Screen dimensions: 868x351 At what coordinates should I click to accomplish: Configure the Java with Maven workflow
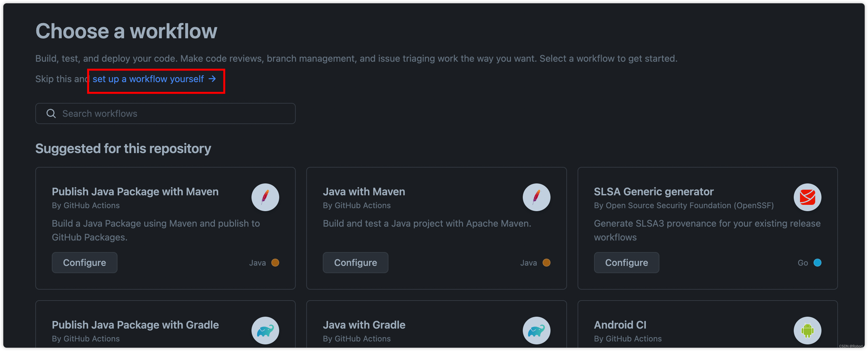pyautogui.click(x=355, y=262)
